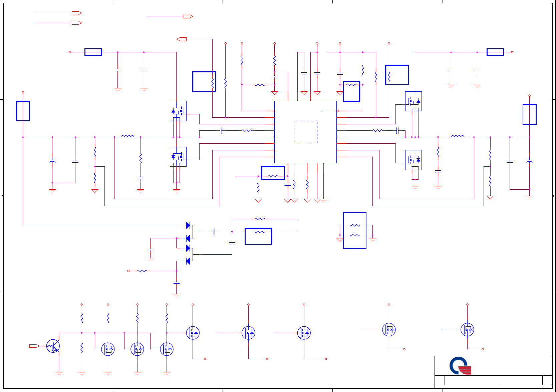
Task: Select the upper of two top-left off-page connectors
Action: tap(77, 13)
